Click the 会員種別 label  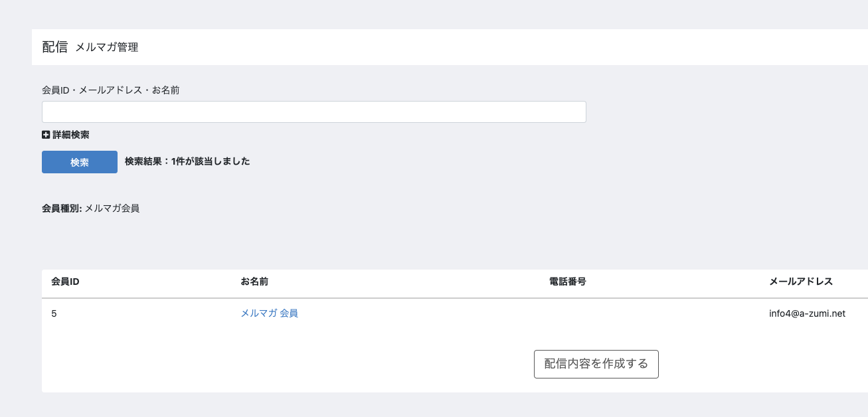pos(62,208)
